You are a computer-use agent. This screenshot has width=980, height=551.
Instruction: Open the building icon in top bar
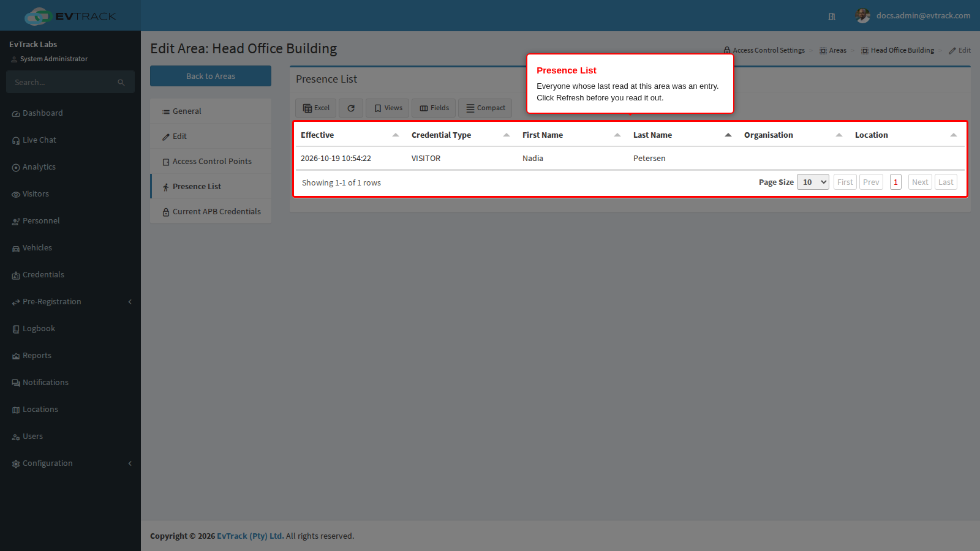coord(832,17)
